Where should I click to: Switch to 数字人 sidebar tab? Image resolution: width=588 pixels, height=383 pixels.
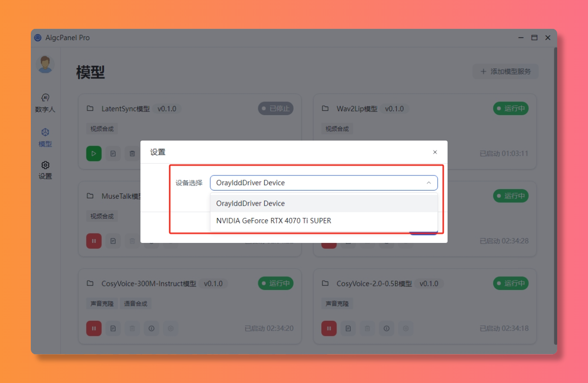click(45, 103)
